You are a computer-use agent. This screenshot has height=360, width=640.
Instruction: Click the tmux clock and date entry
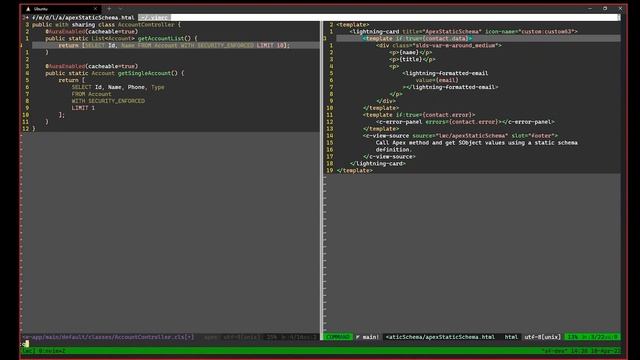pos(582,351)
